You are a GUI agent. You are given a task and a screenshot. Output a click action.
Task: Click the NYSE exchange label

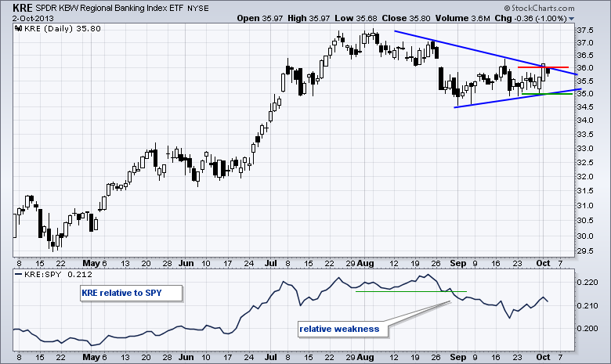tap(197, 9)
